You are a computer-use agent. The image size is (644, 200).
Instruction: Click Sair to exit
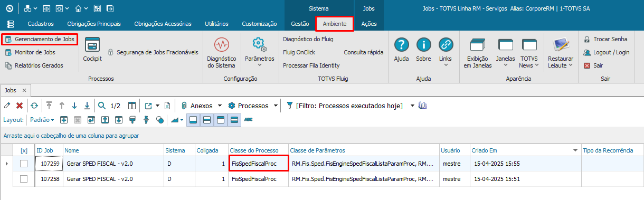pos(593,65)
